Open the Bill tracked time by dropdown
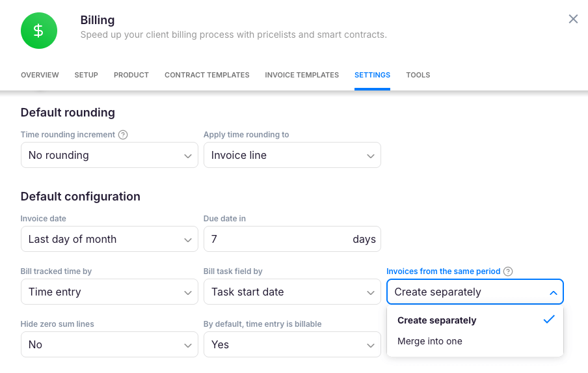This screenshot has height=373, width=588. (109, 292)
